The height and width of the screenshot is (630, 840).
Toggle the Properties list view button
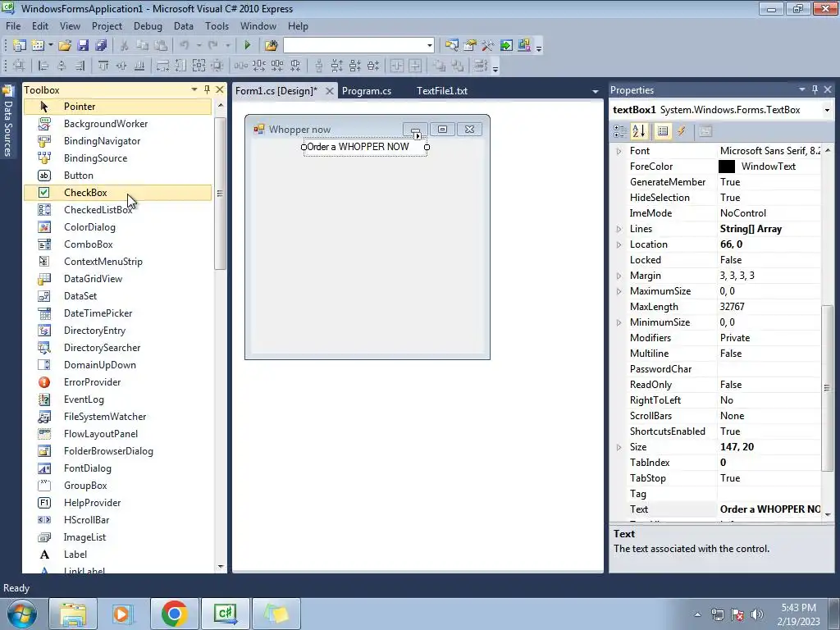coord(663,131)
